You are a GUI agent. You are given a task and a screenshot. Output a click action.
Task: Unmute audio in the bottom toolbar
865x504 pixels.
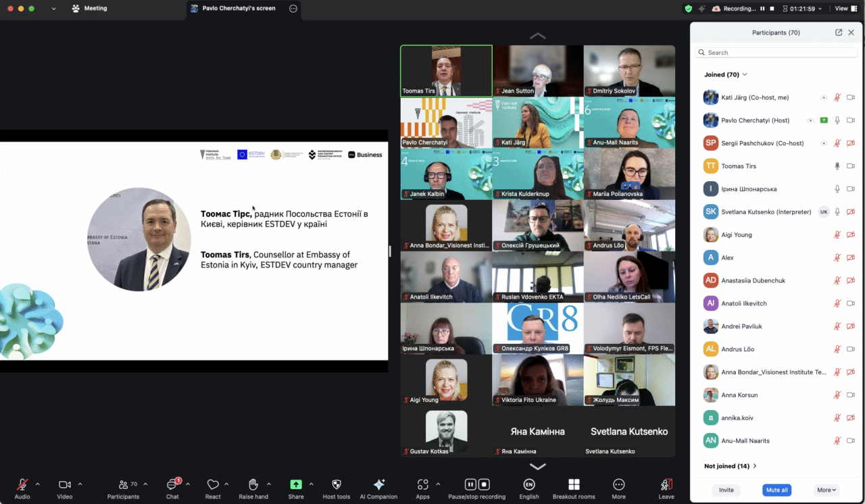pos(22,485)
